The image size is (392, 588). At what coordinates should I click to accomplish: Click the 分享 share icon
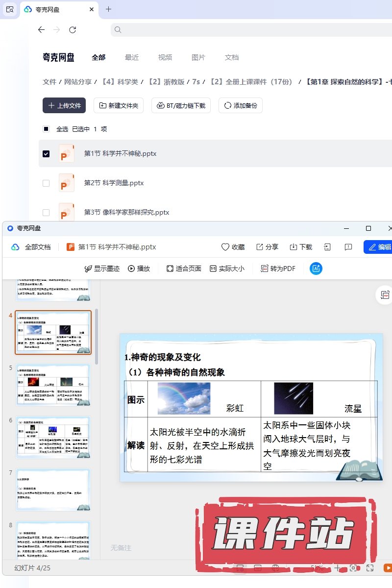(x=260, y=247)
